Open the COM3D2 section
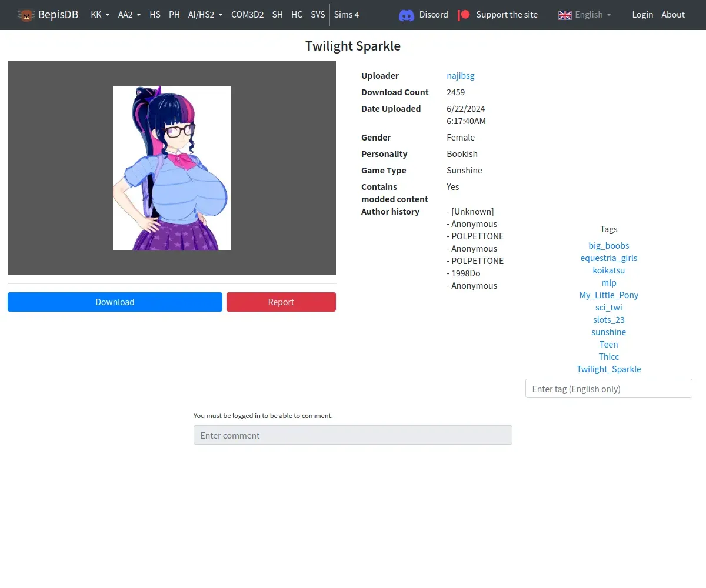The image size is (706, 588). click(247, 15)
